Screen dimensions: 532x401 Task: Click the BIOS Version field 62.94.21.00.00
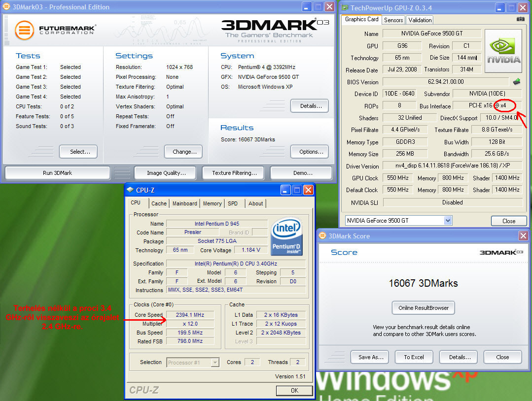[446, 82]
